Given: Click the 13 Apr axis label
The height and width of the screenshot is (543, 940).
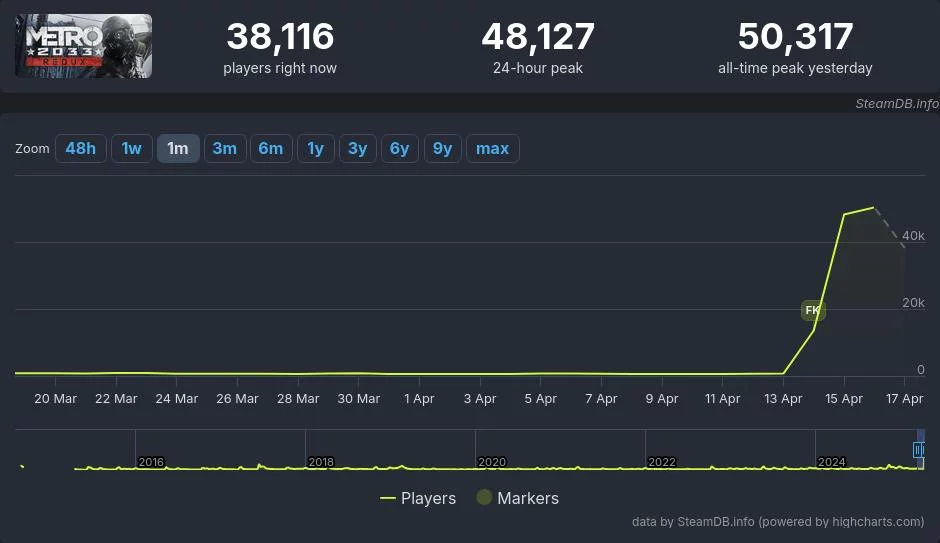Looking at the screenshot, I should (783, 399).
